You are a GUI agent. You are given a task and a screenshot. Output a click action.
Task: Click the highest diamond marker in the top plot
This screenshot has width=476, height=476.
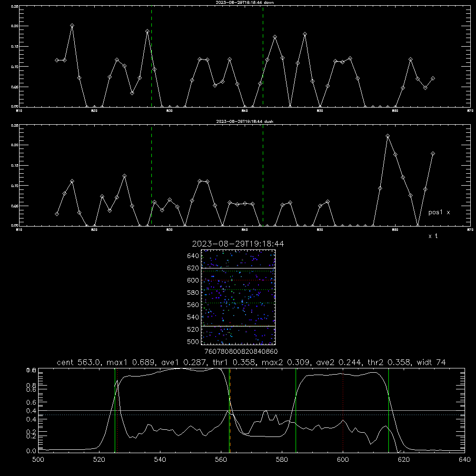[72, 26]
